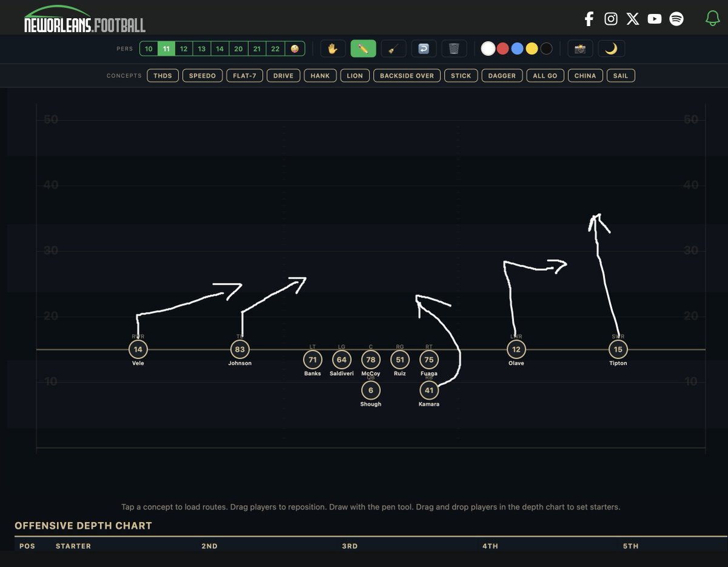Image resolution: width=728 pixels, height=567 pixels.
Task: Switch to 12 personnel grouping
Action: 183,49
